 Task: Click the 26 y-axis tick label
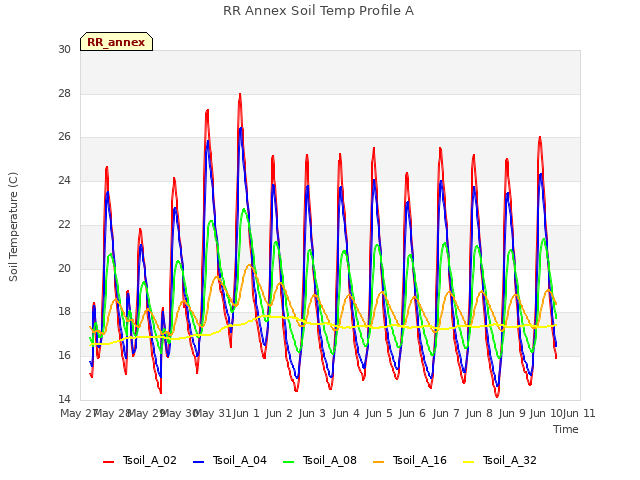click(64, 137)
